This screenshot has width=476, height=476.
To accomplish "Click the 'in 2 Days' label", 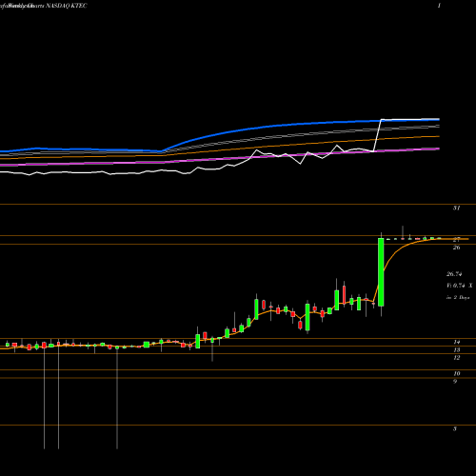I will (x=458, y=298).
